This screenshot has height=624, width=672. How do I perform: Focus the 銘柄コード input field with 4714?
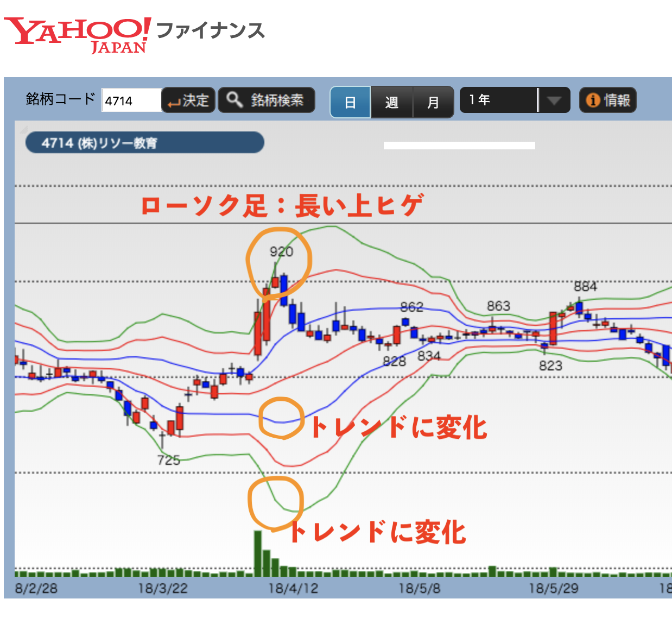[x=132, y=100]
